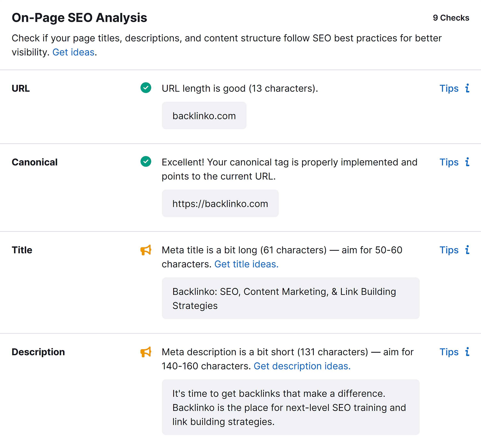This screenshot has height=448, width=481.
Task: Select the meta description text box
Action: coord(291,407)
